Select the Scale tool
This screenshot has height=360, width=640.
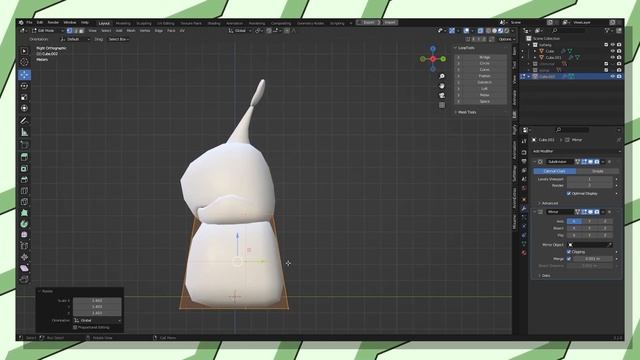tap(24, 97)
